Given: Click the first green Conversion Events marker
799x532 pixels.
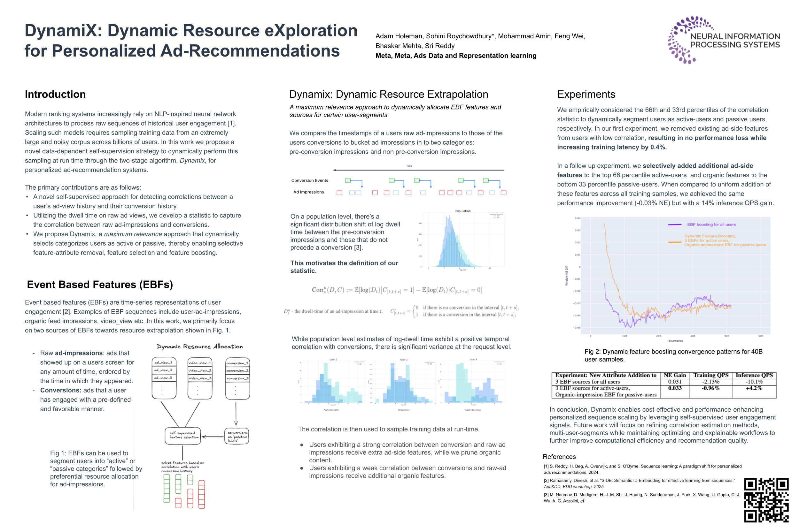Looking at the screenshot, I should [x=347, y=180].
